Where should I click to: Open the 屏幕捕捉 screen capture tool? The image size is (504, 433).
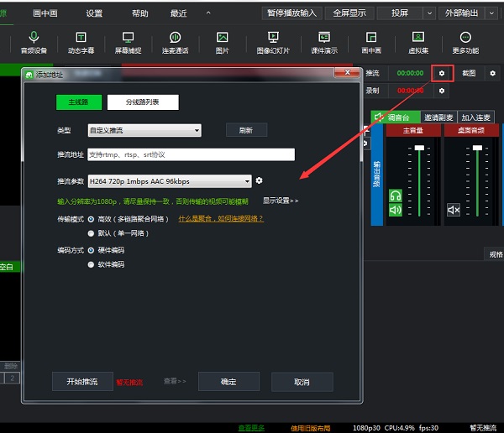(x=129, y=43)
